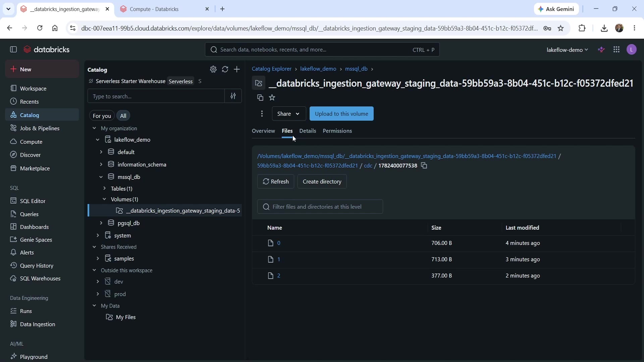This screenshot has height=362, width=644.
Task: Bookmark this page with the star
Action: coord(561,28)
